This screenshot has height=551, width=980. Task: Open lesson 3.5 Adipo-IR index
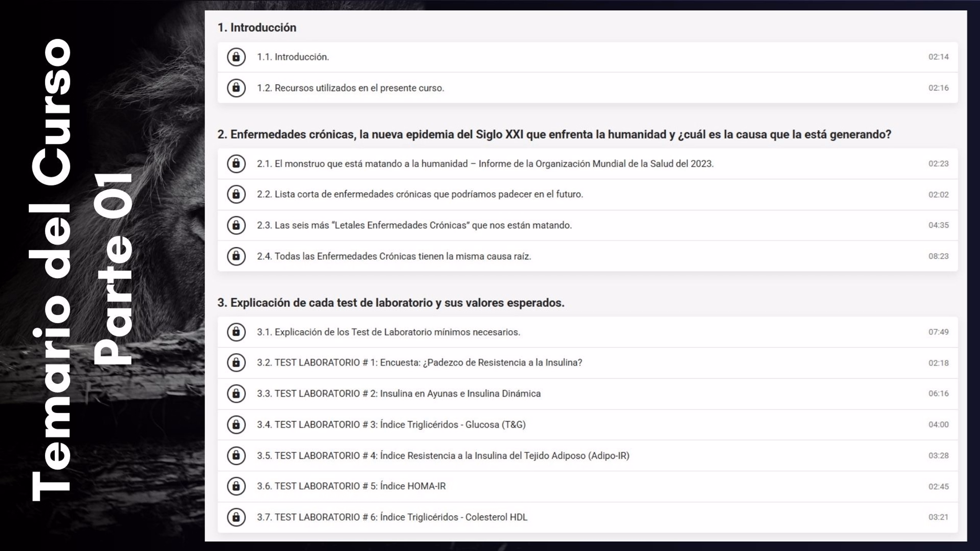tap(588, 455)
